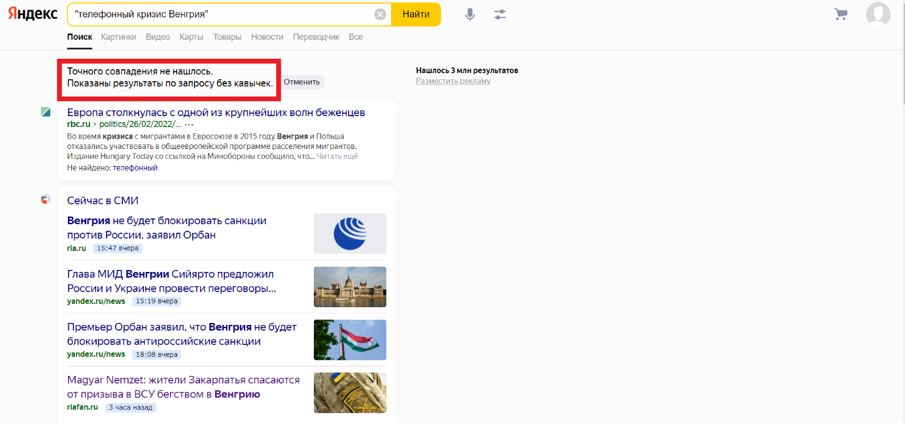The width and height of the screenshot is (905, 446).
Task: Open the shopping cart icon
Action: (x=840, y=14)
